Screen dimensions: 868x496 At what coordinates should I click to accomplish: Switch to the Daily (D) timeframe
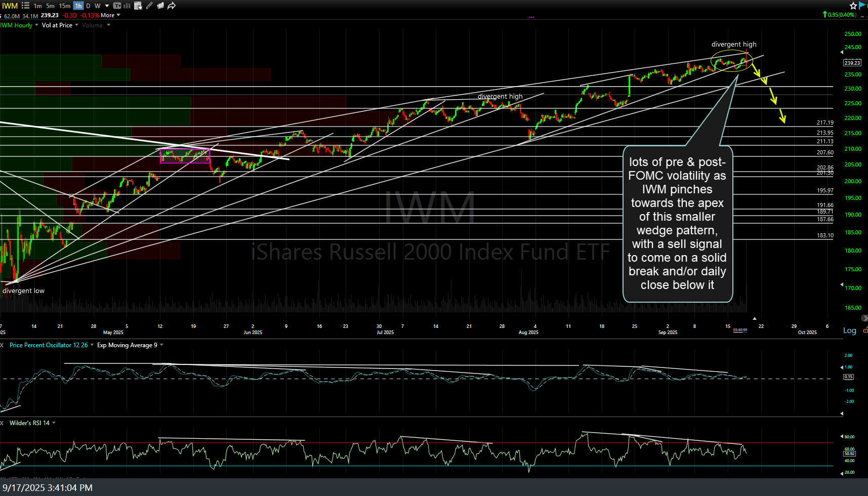pyautogui.click(x=88, y=6)
